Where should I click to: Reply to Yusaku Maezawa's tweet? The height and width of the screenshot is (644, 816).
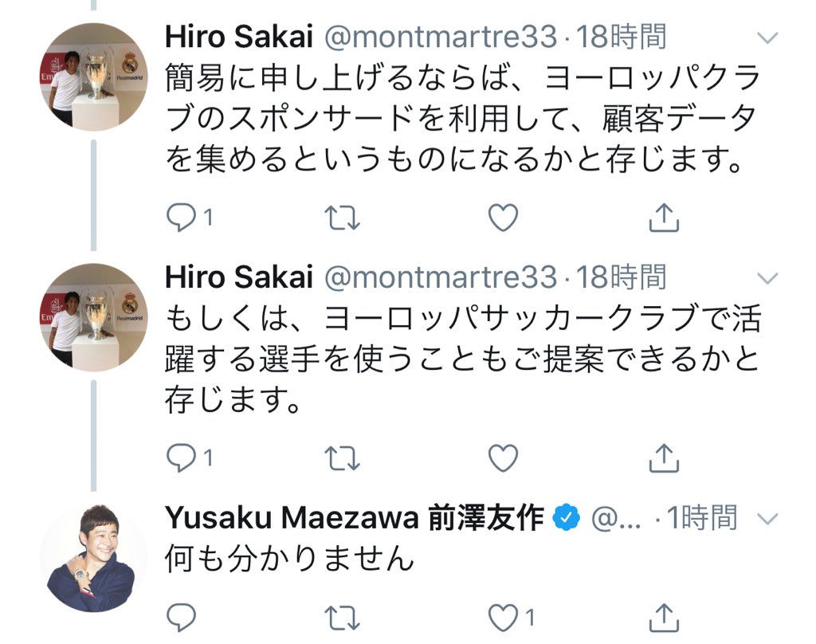[x=181, y=618]
